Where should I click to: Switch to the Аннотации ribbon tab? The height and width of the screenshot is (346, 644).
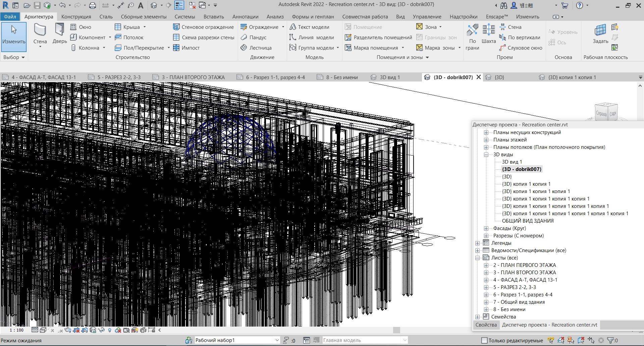(245, 16)
